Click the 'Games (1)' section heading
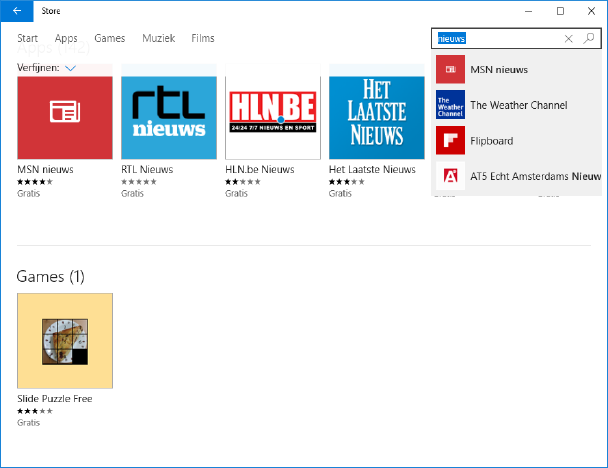This screenshot has height=468, width=608. [50, 276]
